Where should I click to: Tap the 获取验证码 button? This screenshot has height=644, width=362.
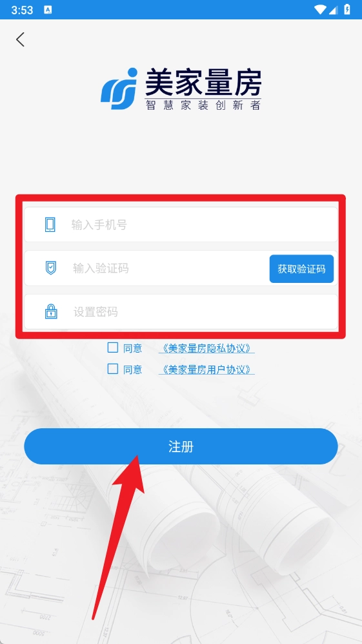click(x=302, y=269)
